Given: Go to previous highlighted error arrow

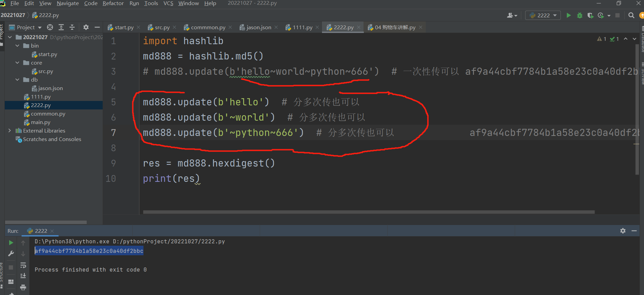Looking at the screenshot, I should point(626,39).
